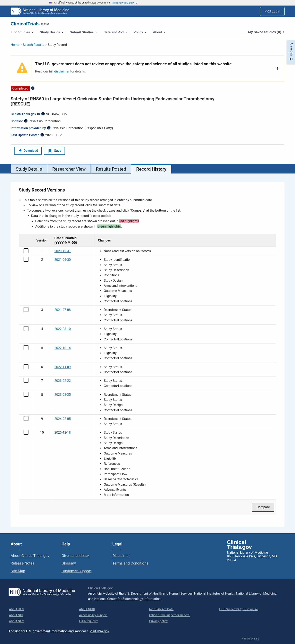Open the Search Results breadcrumb link
The image size is (295, 644).
pos(34,45)
